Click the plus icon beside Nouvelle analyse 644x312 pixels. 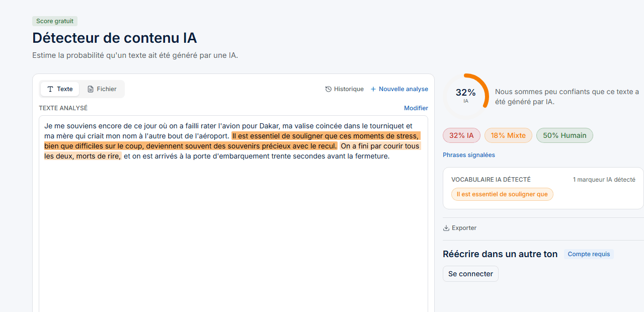tap(373, 89)
